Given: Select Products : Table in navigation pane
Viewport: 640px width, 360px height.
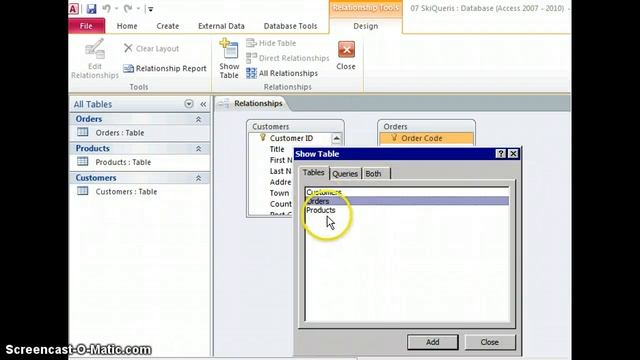Looking at the screenshot, I should [x=123, y=162].
